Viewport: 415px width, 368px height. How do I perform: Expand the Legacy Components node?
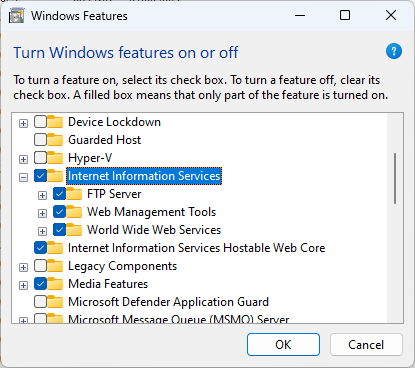tap(23, 267)
